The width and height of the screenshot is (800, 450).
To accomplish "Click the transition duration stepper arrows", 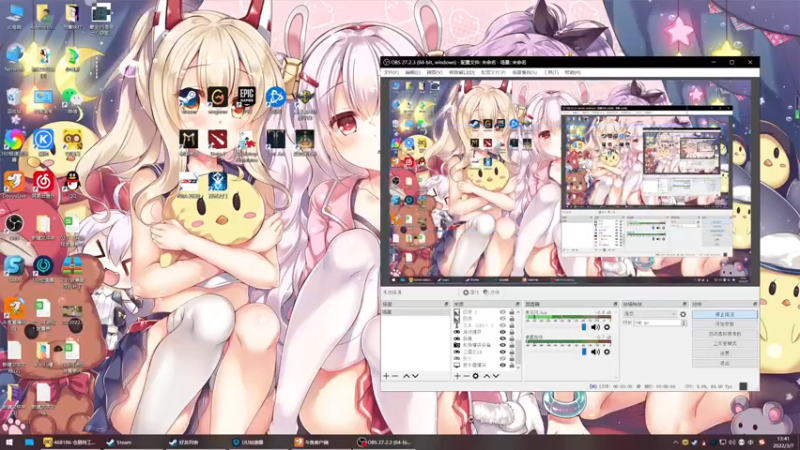I will tap(684, 322).
